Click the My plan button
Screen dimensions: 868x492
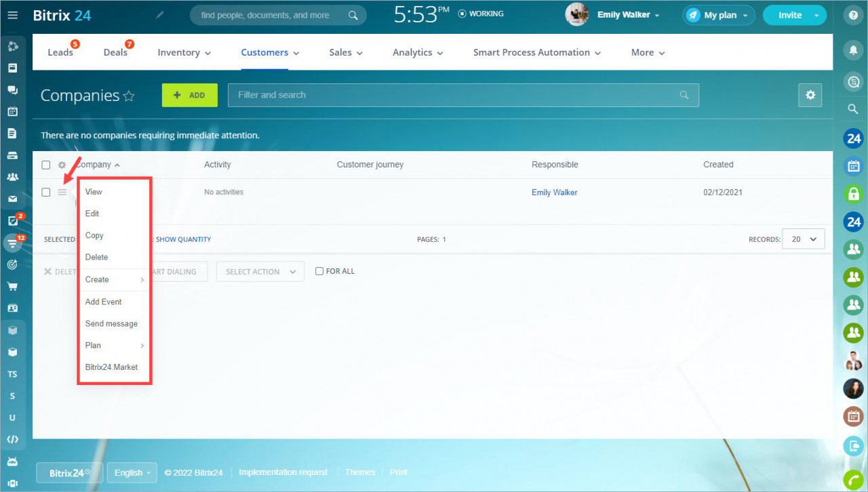pyautogui.click(x=719, y=15)
